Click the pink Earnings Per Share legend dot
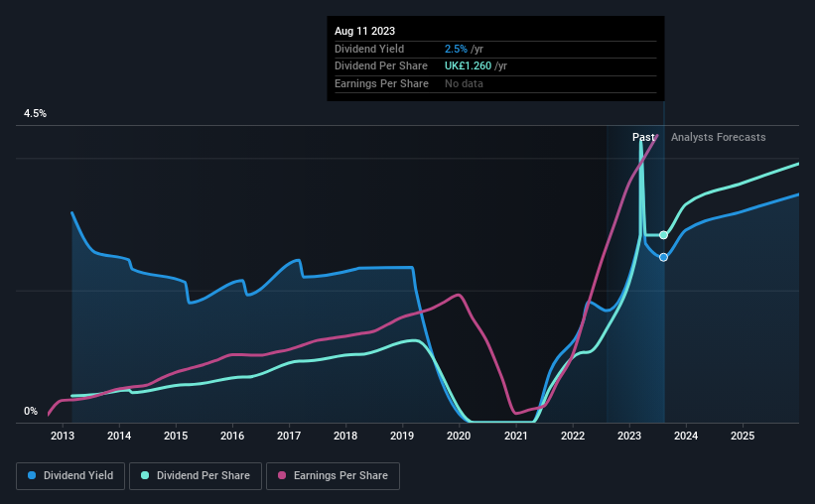This screenshot has width=815, height=504. pyautogui.click(x=282, y=475)
